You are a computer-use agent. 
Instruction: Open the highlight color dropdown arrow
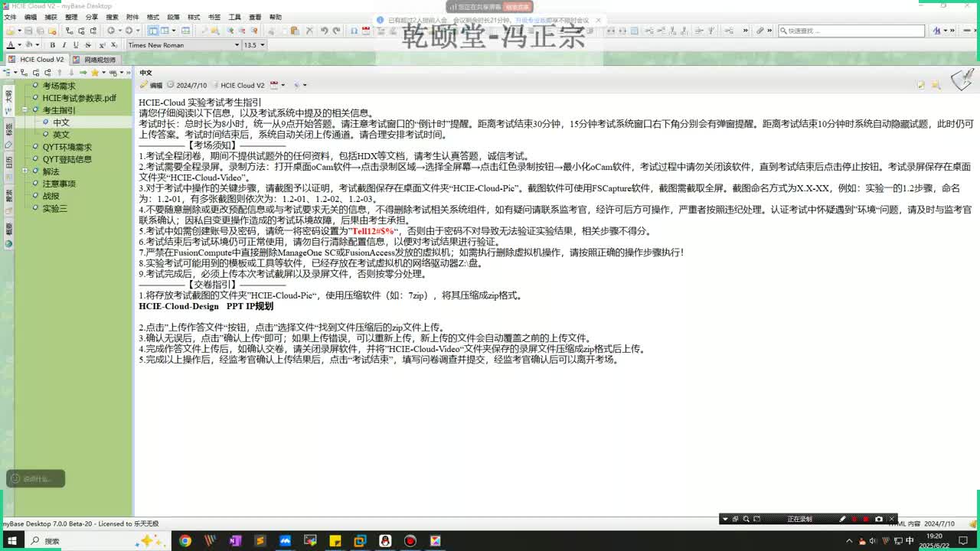[38, 45]
